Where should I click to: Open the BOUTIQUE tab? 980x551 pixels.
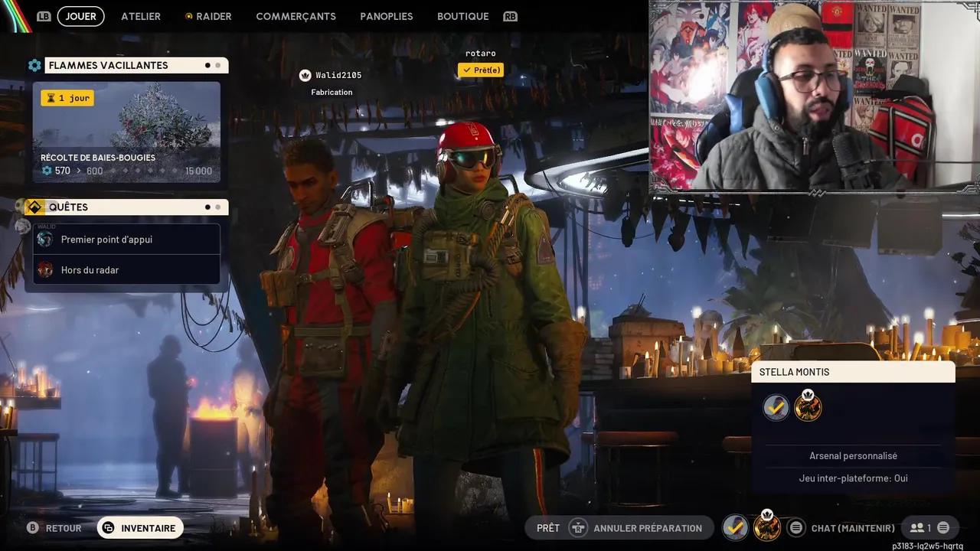point(462,16)
